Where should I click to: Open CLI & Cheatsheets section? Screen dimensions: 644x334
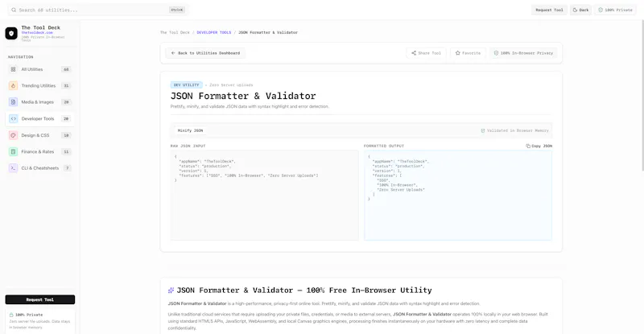[x=39, y=168]
